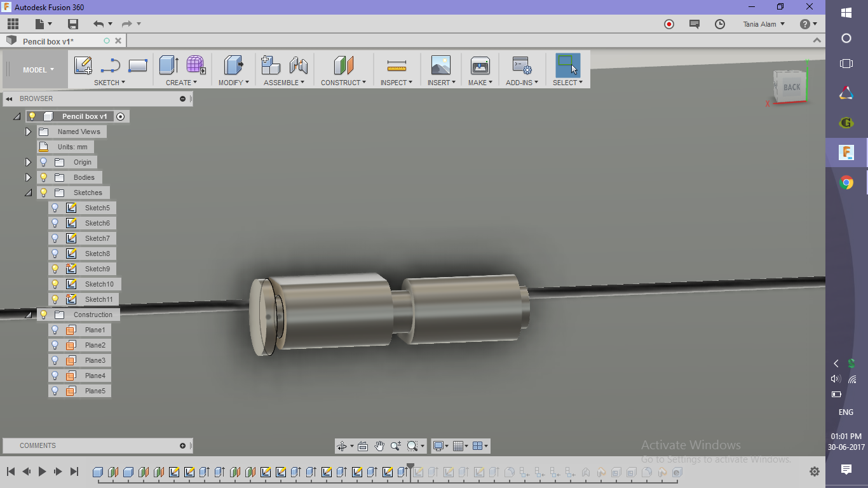
Task: Click the record button icon
Action: tap(669, 24)
